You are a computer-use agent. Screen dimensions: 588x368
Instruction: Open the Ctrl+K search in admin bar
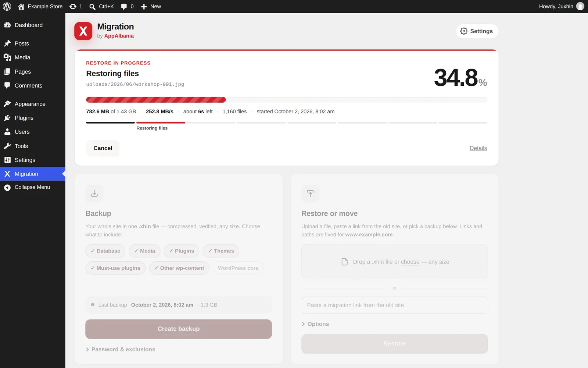[x=101, y=6]
